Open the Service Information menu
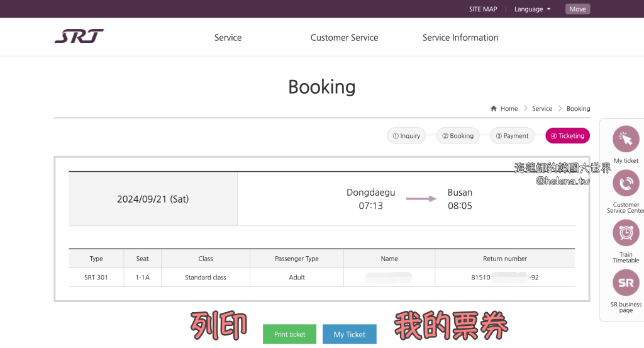 (x=460, y=38)
